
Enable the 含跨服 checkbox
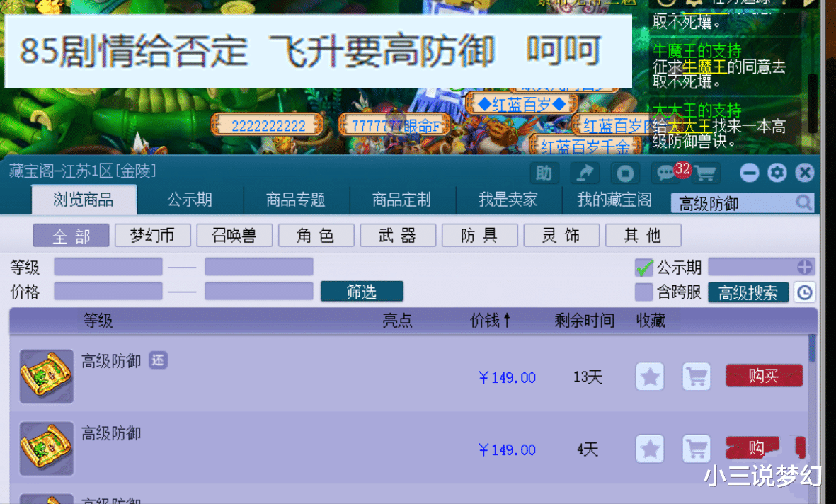[644, 292]
